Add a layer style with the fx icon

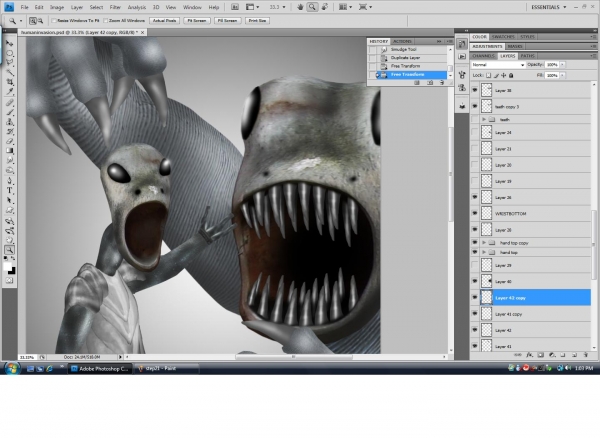coord(530,355)
